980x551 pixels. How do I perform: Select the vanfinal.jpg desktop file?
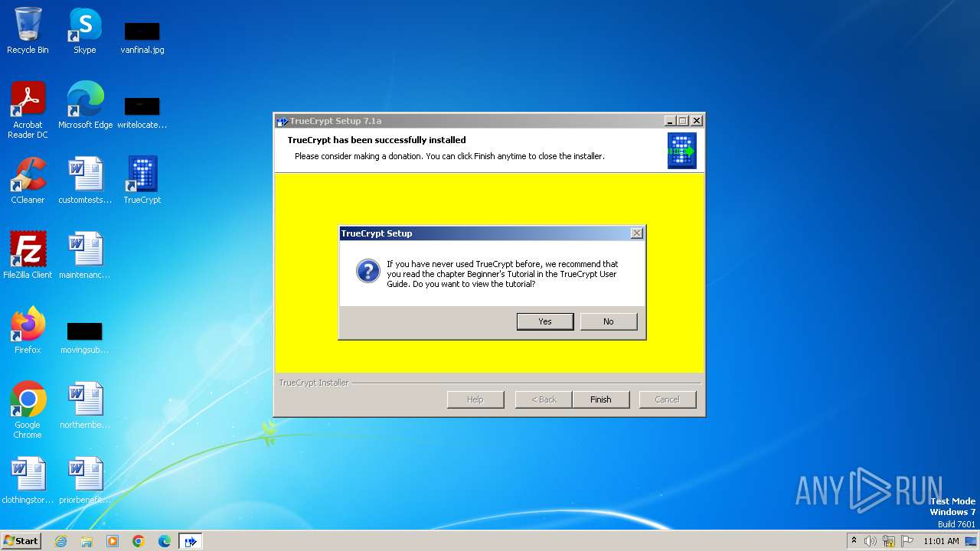(142, 37)
